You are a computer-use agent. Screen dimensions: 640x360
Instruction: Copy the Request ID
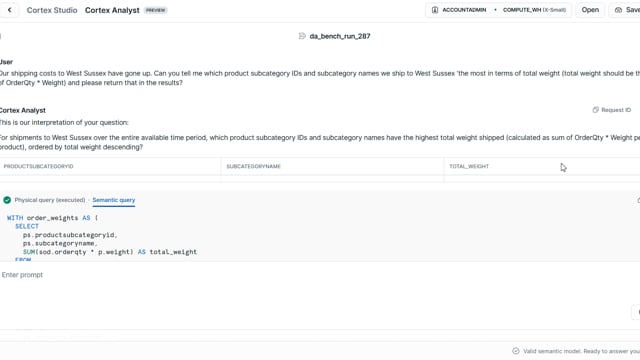coord(611,110)
